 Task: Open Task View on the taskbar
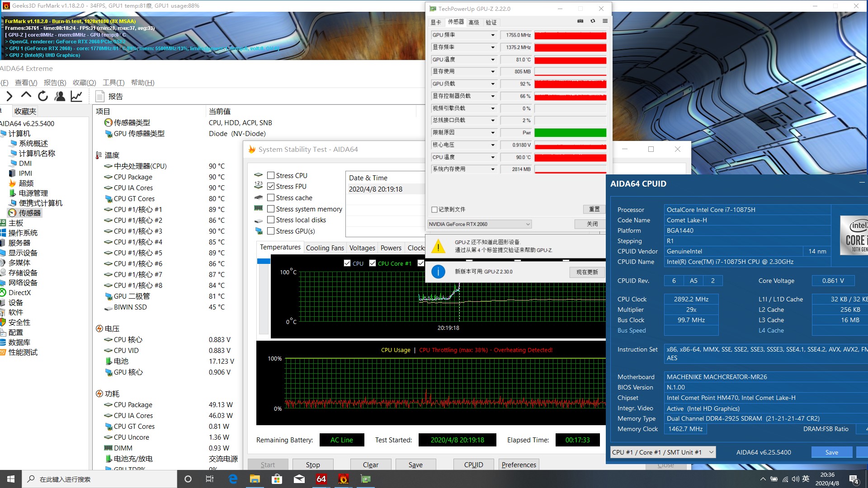click(210, 479)
